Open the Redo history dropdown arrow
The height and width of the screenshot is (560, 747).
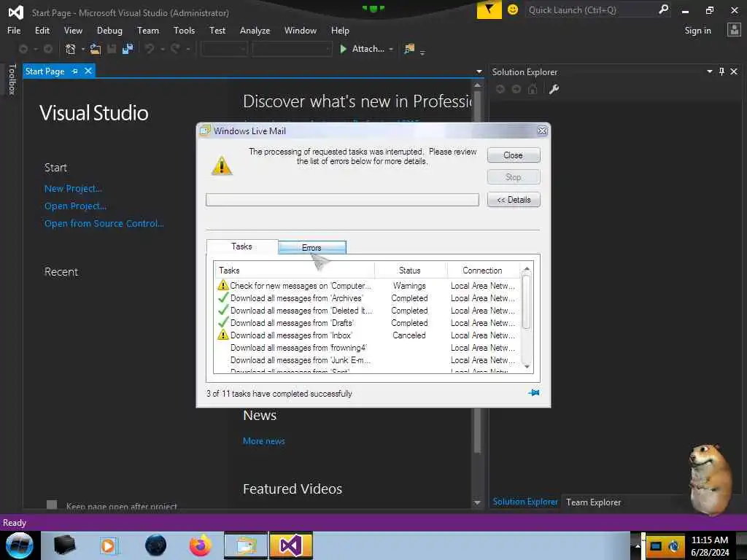tap(187, 49)
